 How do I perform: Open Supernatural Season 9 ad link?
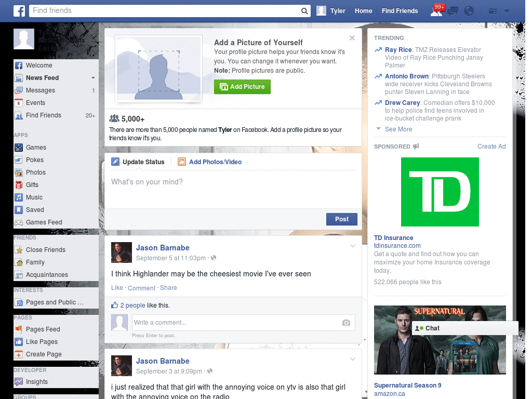click(x=407, y=385)
